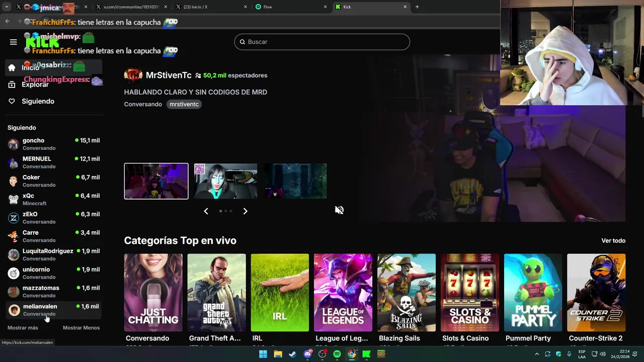Screen dimensions: 644x362
Task: Open a new browser tab
Action: pos(417,7)
